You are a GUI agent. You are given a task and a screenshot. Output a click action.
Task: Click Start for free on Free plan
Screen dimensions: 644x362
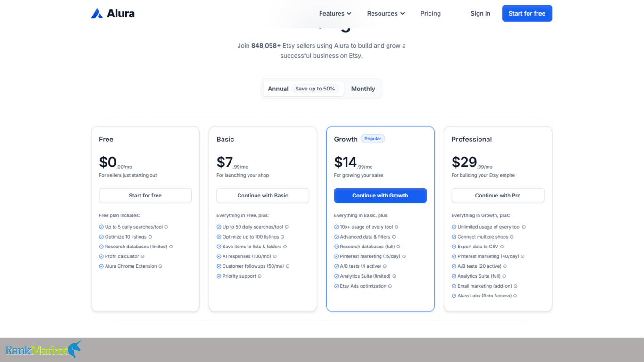145,196
